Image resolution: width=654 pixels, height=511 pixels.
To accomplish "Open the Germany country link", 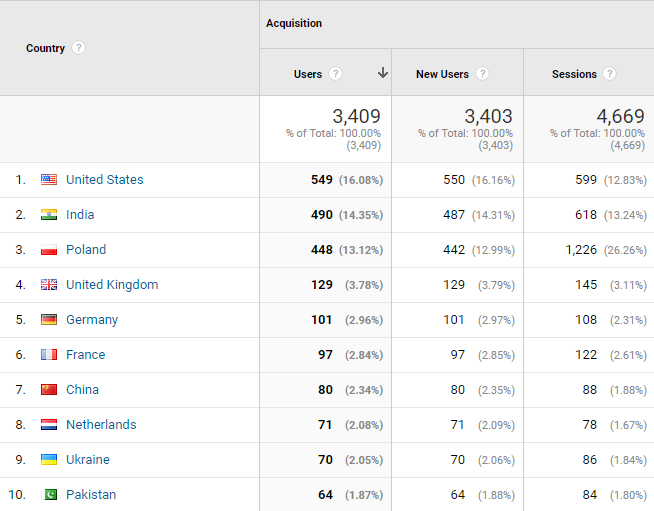I will click(x=92, y=320).
